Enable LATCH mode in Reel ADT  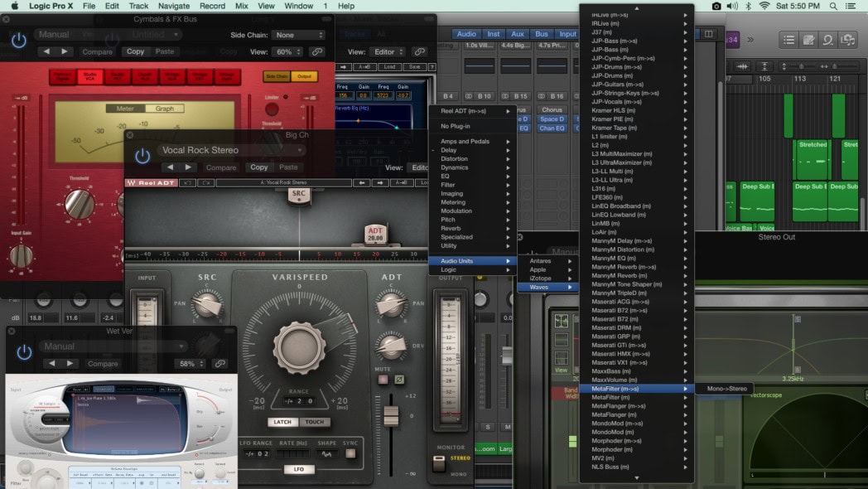(x=282, y=422)
